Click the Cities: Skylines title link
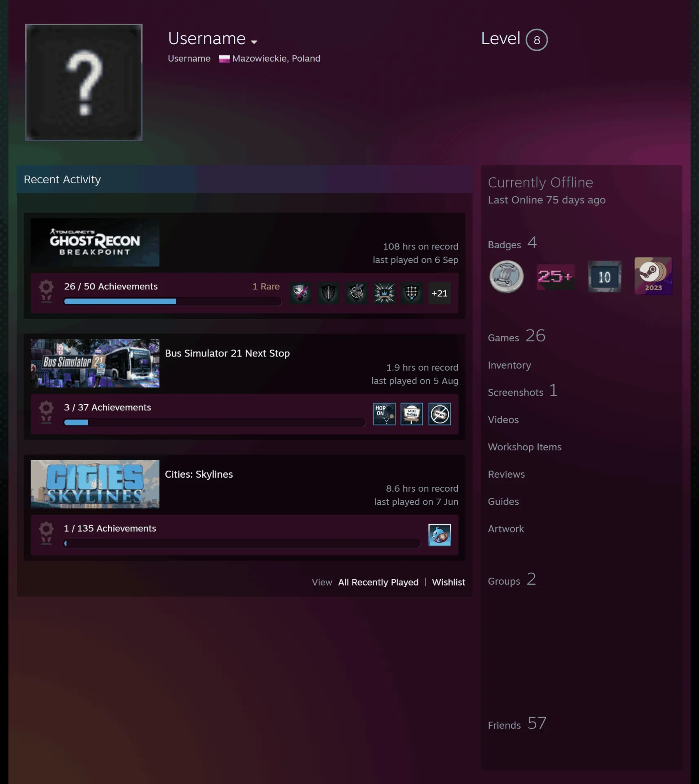The height and width of the screenshot is (784, 699). point(199,474)
